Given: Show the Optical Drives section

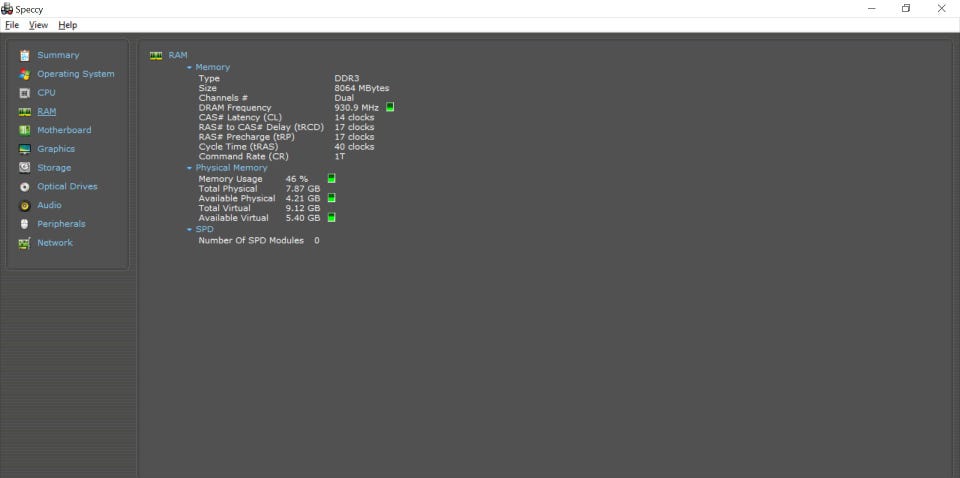Looking at the screenshot, I should click(67, 187).
